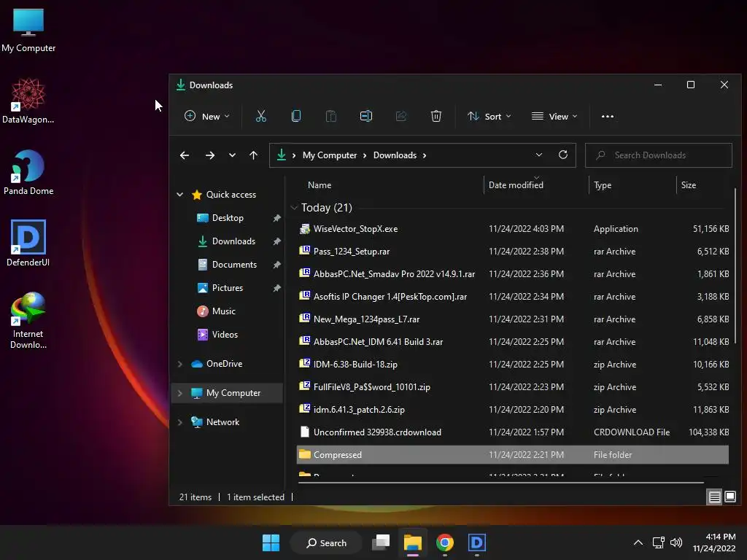This screenshot has width=747, height=560.
Task: Click the Share icon in toolbar
Action: 401,116
